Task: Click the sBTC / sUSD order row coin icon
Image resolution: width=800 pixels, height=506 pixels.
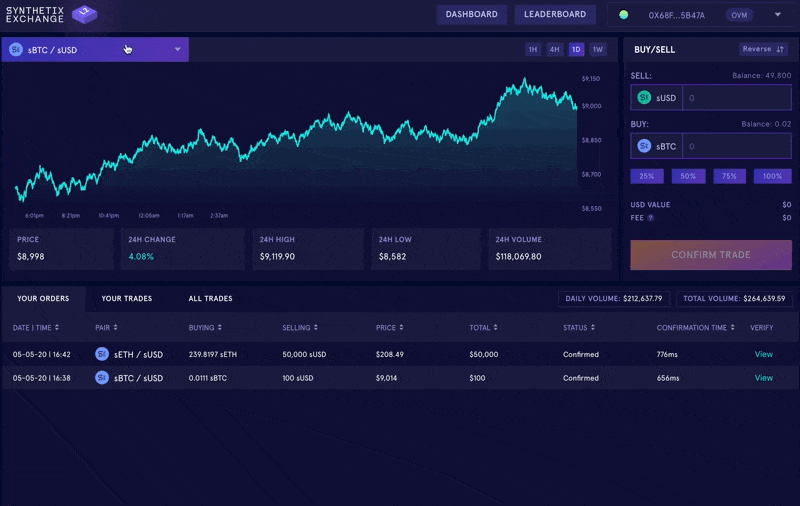Action: coord(102,378)
